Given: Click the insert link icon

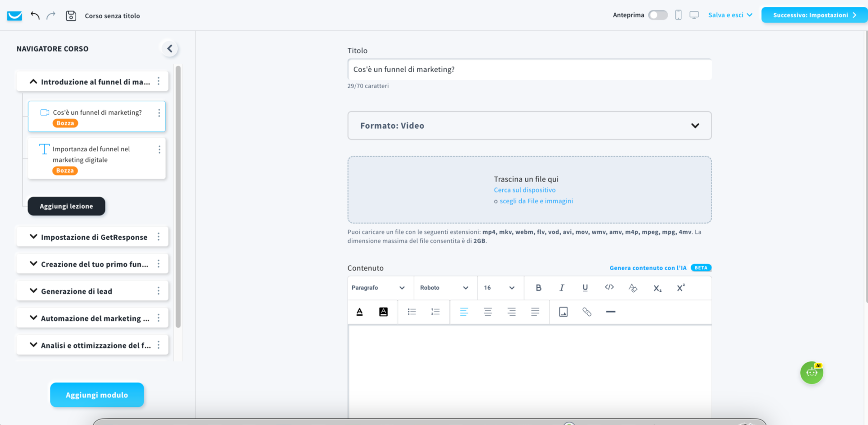Looking at the screenshot, I should (x=586, y=312).
